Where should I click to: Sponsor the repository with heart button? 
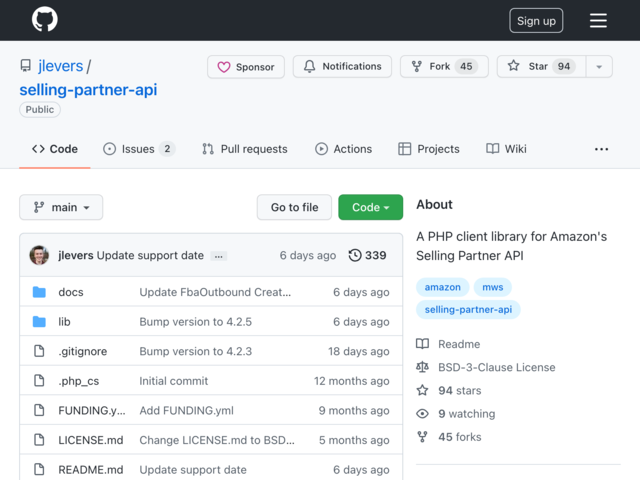tap(246, 67)
